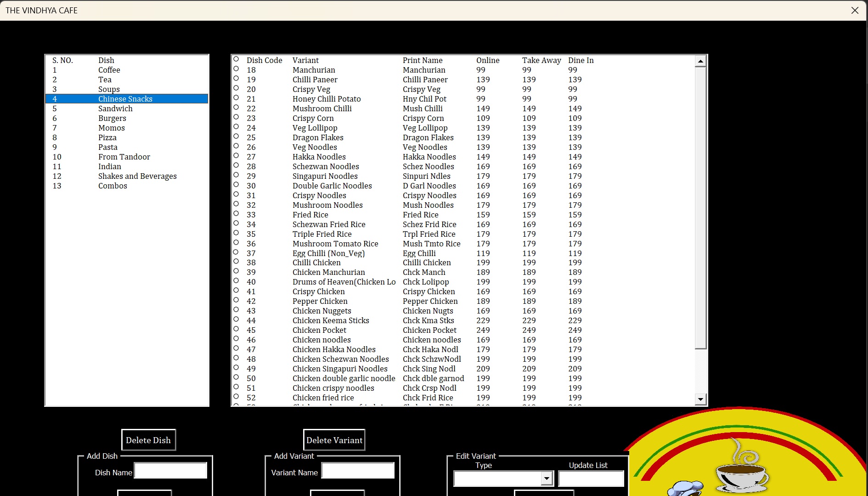Select Shakes and Beverages in dish list
Viewport: 868px width, 496px height.
[137, 176]
